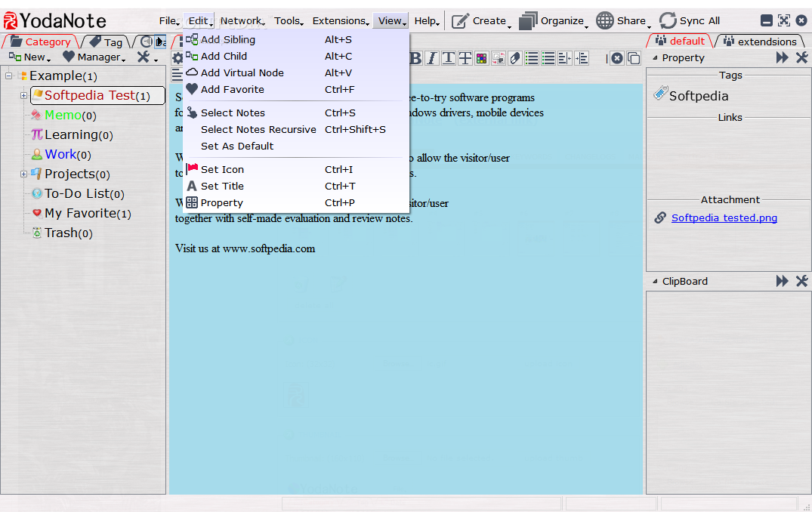Click the Sync All button

click(x=690, y=20)
